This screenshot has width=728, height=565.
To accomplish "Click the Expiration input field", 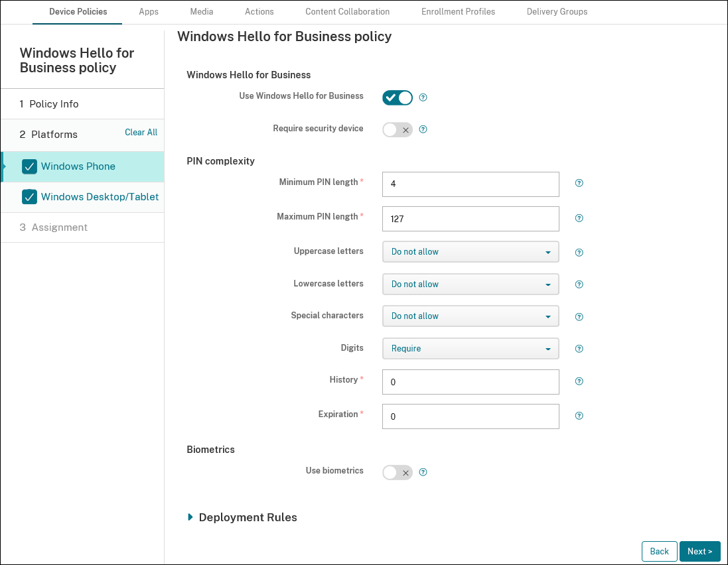I will click(x=470, y=416).
